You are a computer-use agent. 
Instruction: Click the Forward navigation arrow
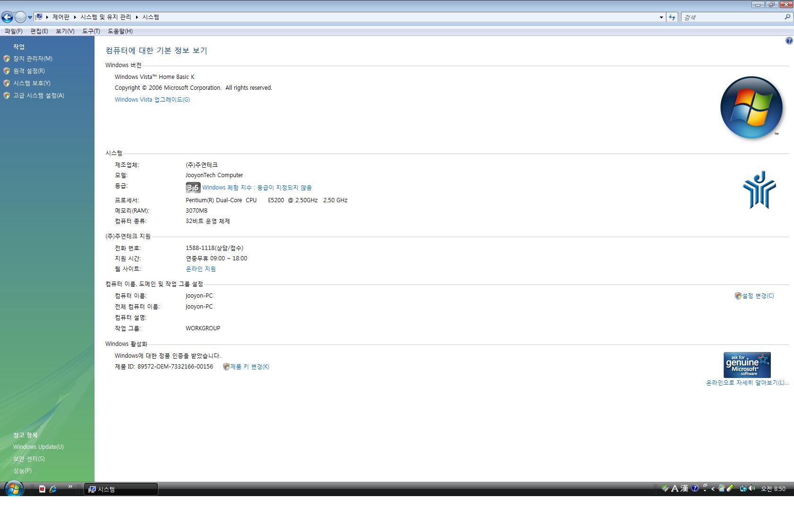(x=20, y=17)
